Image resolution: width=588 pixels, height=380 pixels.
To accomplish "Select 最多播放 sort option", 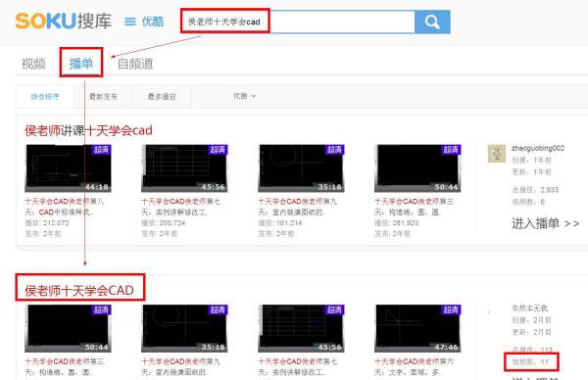I will (162, 96).
